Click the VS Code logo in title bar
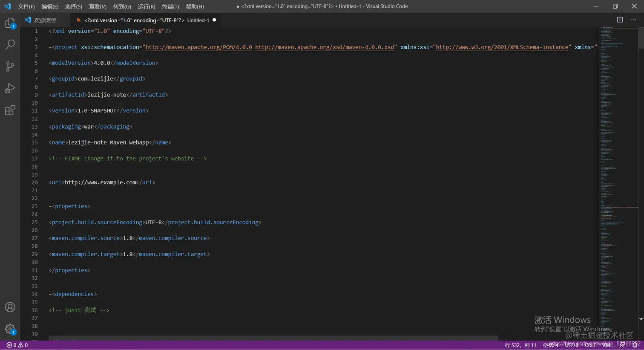This screenshot has width=644, height=350. [7, 6]
